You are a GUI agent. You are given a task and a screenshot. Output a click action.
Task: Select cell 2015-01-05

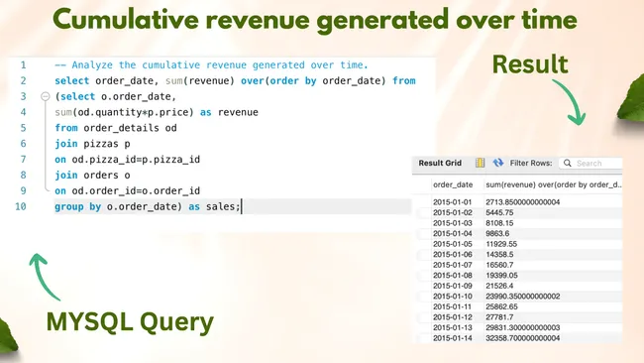point(452,244)
